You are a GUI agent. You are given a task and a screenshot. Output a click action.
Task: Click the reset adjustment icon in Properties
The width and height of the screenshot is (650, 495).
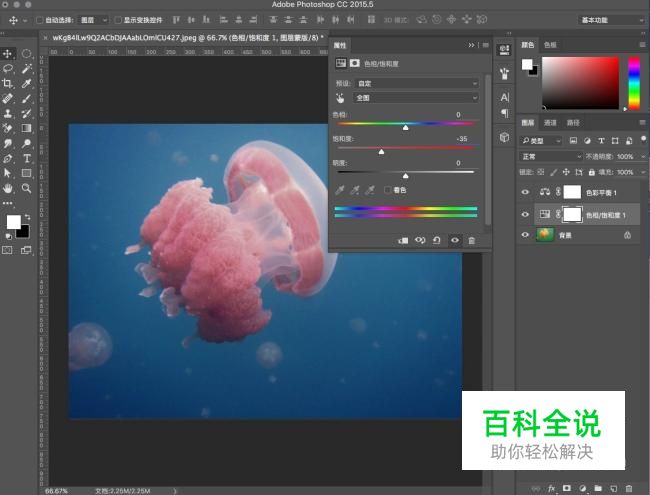tap(437, 240)
